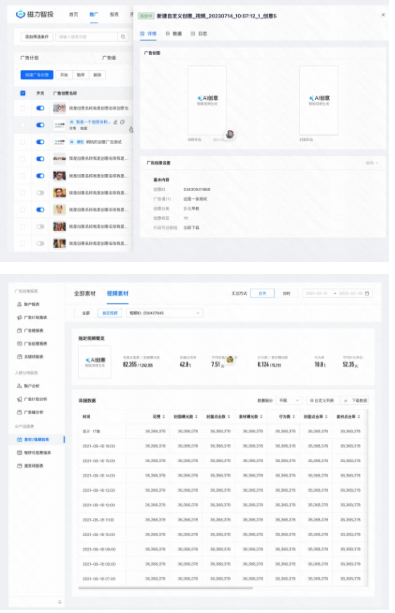Click the horizontal scrollbar under the data table

click(165, 588)
